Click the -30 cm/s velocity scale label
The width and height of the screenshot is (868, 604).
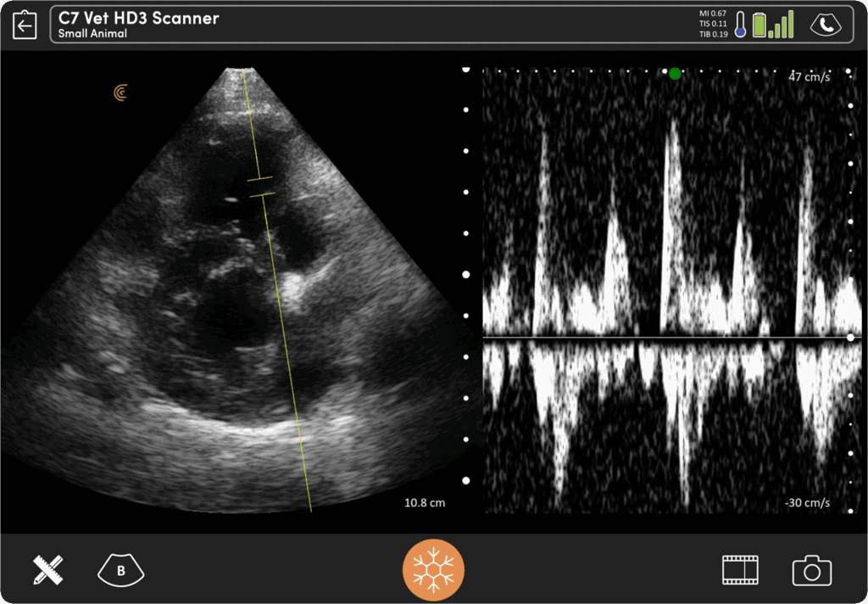(807, 503)
